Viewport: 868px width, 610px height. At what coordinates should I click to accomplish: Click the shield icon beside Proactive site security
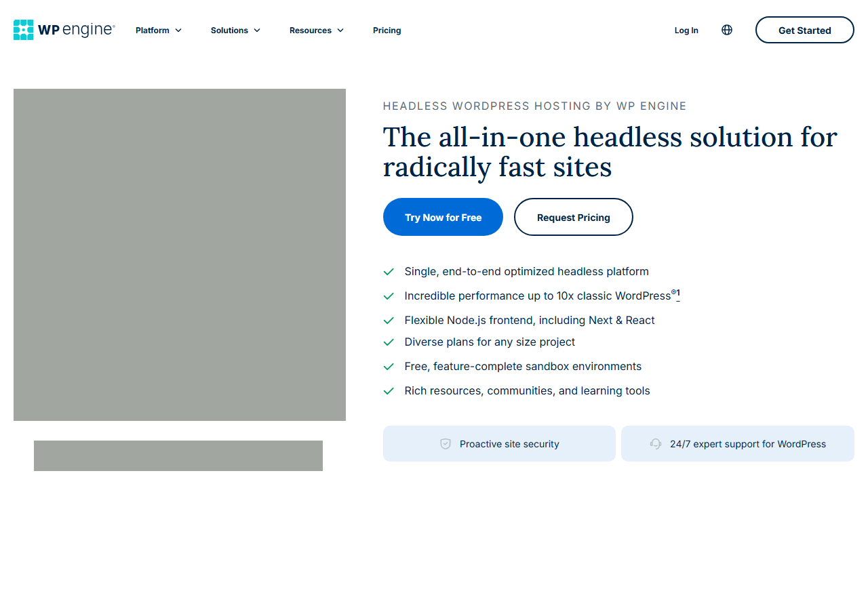pos(446,444)
